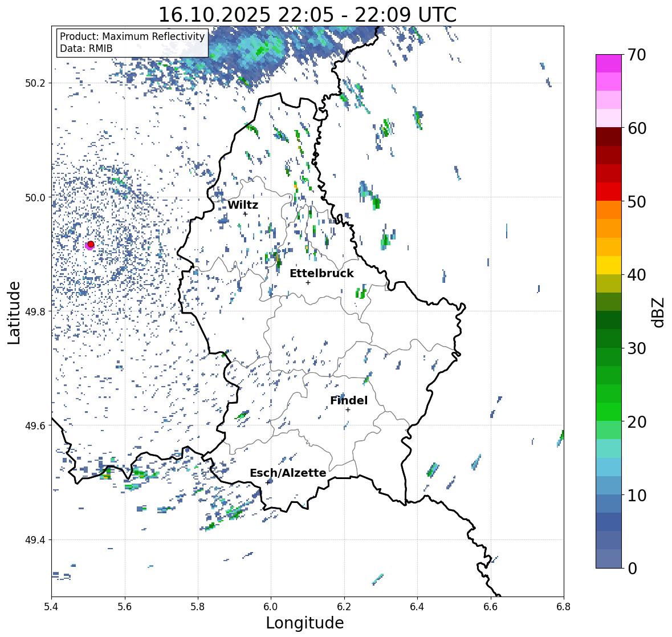Screen dimensions: 672x637
Task: Click the Longitude axis label
Action: click(x=305, y=623)
